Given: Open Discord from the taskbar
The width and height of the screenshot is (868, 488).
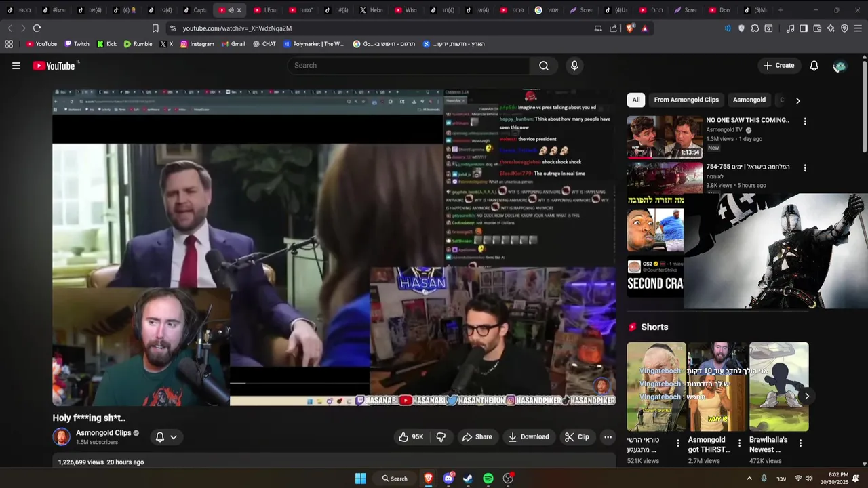Looking at the screenshot, I should (x=448, y=479).
